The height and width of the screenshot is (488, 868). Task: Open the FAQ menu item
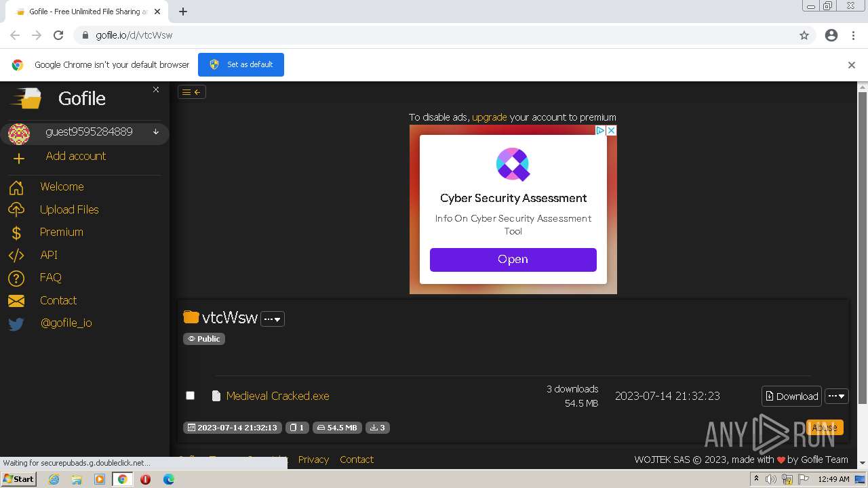[51, 277]
